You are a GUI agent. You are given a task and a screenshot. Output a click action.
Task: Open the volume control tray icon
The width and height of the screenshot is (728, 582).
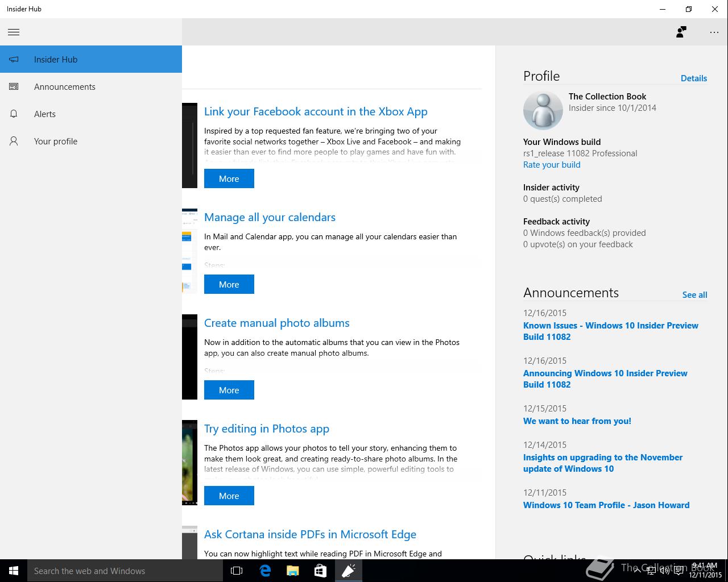click(664, 571)
